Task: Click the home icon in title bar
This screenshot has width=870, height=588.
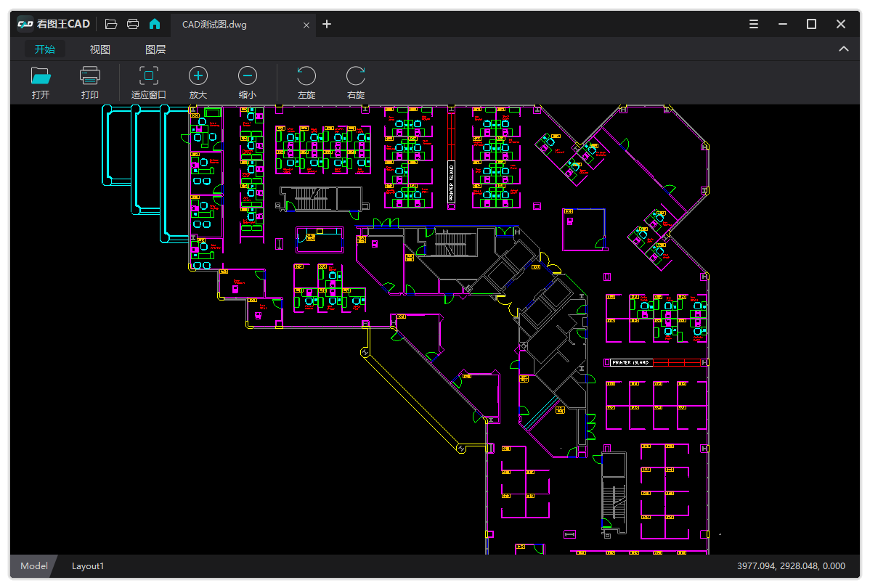Action: pos(155,24)
